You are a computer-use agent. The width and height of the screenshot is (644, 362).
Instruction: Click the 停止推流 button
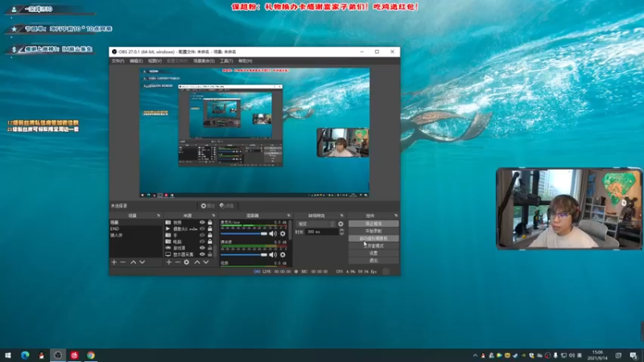(x=374, y=224)
